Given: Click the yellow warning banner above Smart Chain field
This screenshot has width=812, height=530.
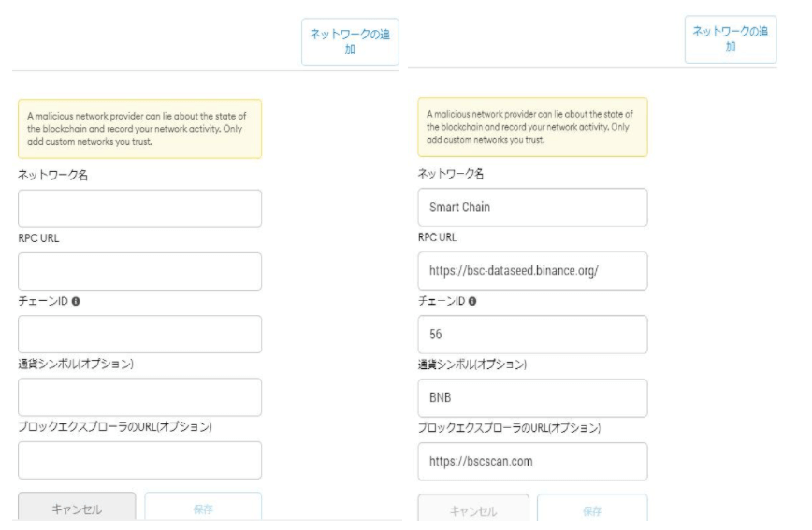Looking at the screenshot, I should tap(531, 127).
